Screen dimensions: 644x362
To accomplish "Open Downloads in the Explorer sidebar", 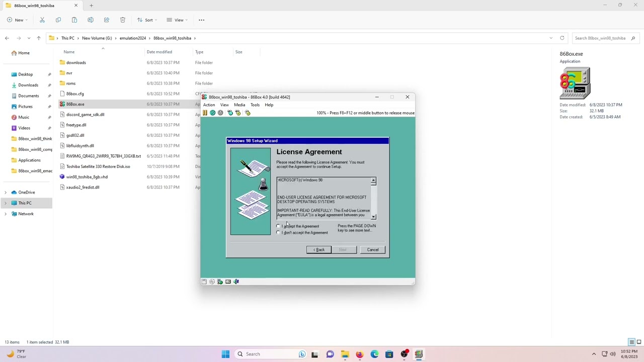I will [x=28, y=85].
